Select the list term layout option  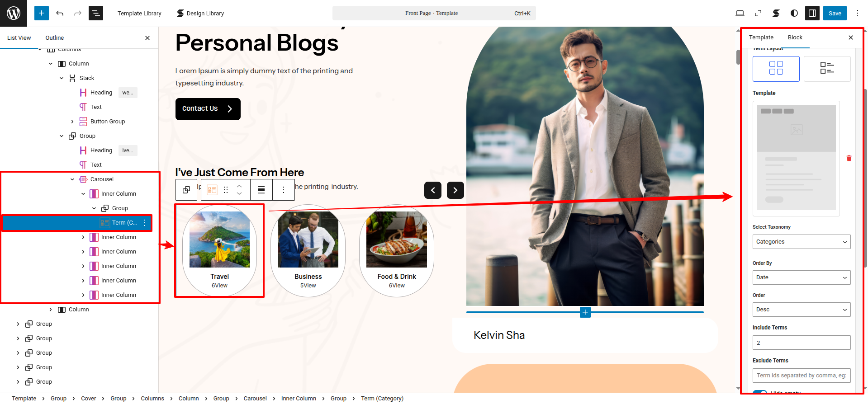click(x=827, y=69)
